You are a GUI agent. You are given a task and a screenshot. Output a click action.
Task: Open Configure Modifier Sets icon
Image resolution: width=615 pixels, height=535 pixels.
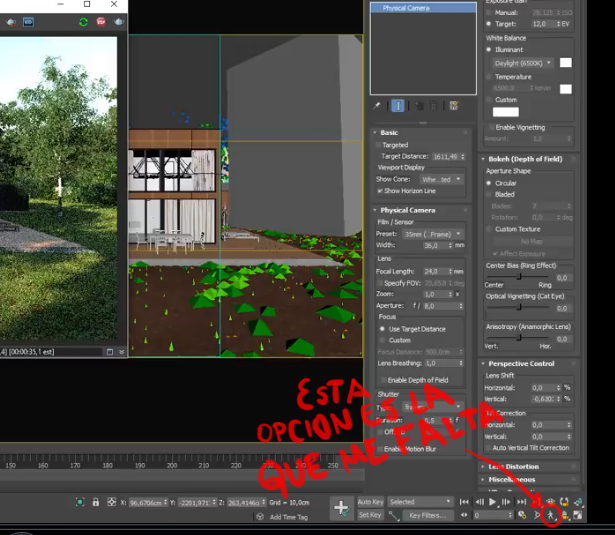click(x=454, y=106)
